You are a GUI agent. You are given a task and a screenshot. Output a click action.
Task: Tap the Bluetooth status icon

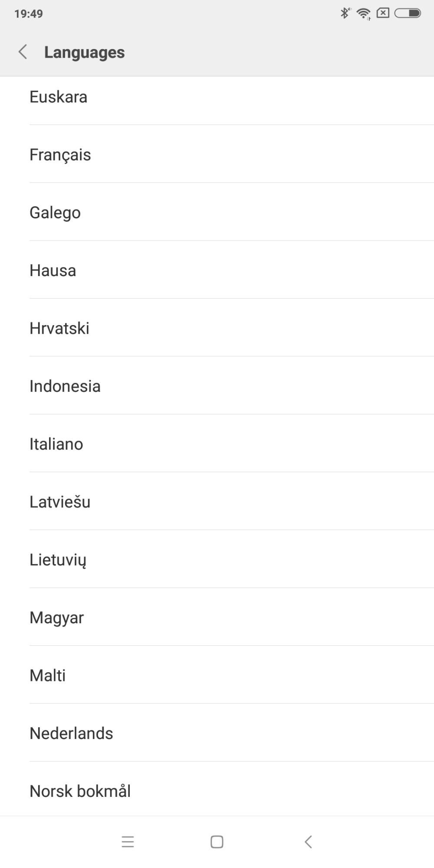click(x=345, y=13)
